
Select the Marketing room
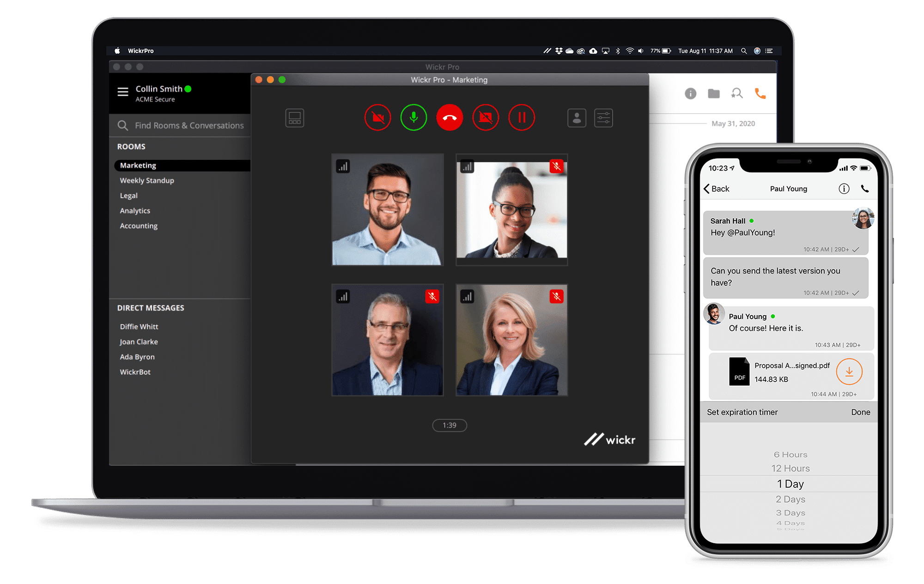(138, 165)
